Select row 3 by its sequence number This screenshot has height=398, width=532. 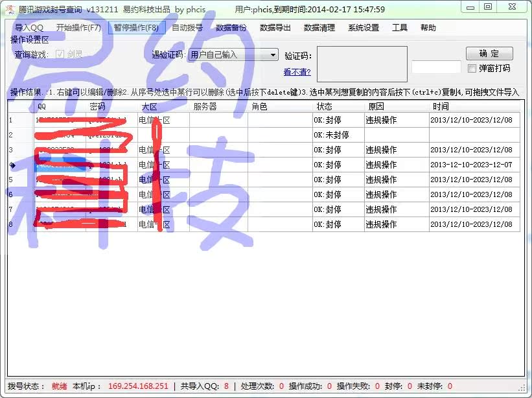coord(21,150)
